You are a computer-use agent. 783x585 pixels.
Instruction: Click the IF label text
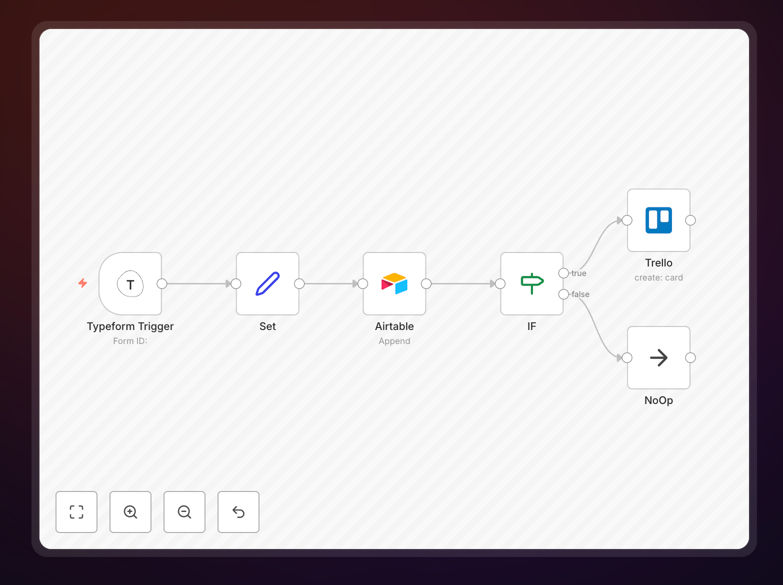(x=532, y=326)
